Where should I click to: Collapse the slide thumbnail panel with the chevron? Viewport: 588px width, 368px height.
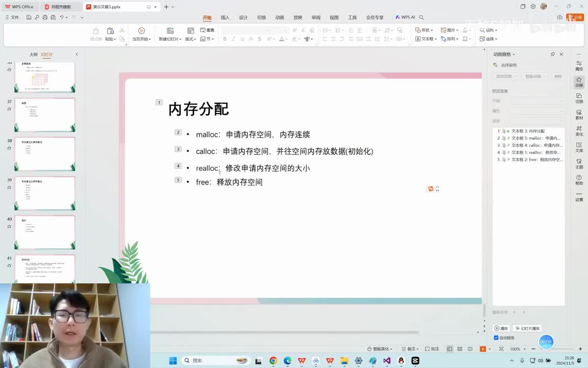point(77,54)
